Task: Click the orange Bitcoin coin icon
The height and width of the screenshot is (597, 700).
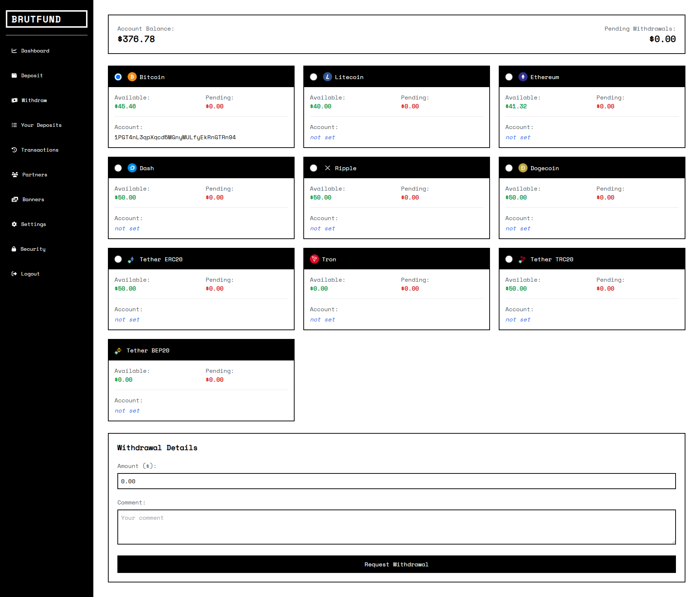Action: point(132,77)
